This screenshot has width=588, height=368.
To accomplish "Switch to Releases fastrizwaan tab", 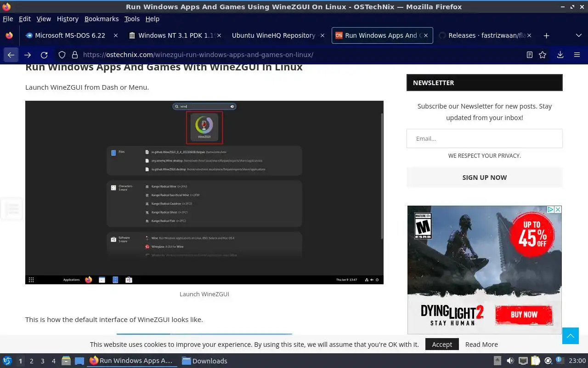I will coord(486,35).
